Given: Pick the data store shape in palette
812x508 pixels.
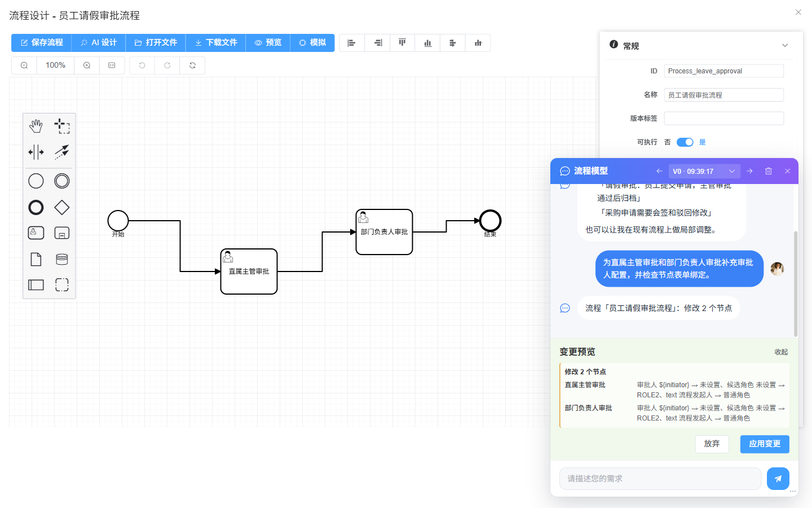Looking at the screenshot, I should [62, 259].
